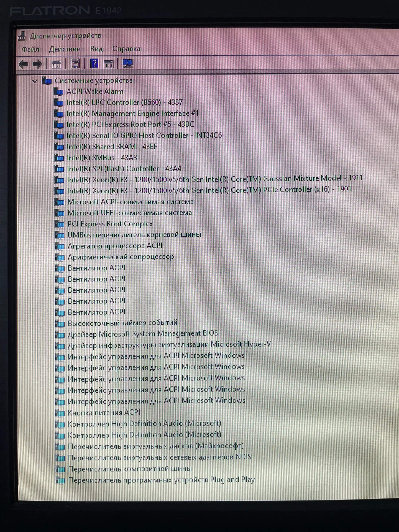Open the Вид menu
Screen dimensions: 399x532
point(96,49)
